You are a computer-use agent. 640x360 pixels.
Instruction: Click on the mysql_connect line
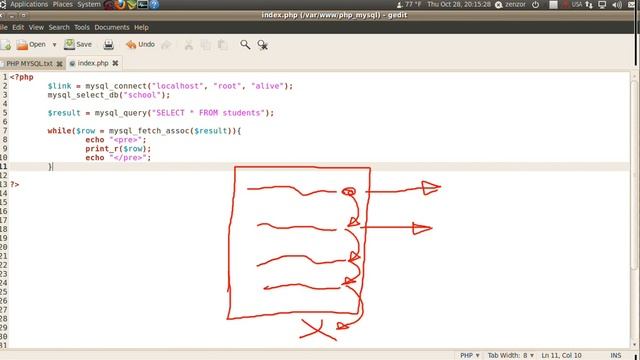(170, 86)
